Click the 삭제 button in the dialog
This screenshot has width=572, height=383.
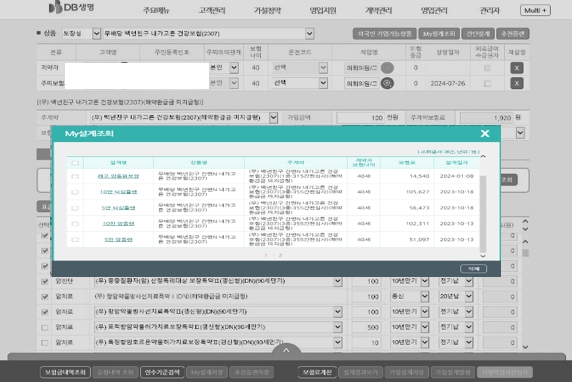click(x=474, y=269)
